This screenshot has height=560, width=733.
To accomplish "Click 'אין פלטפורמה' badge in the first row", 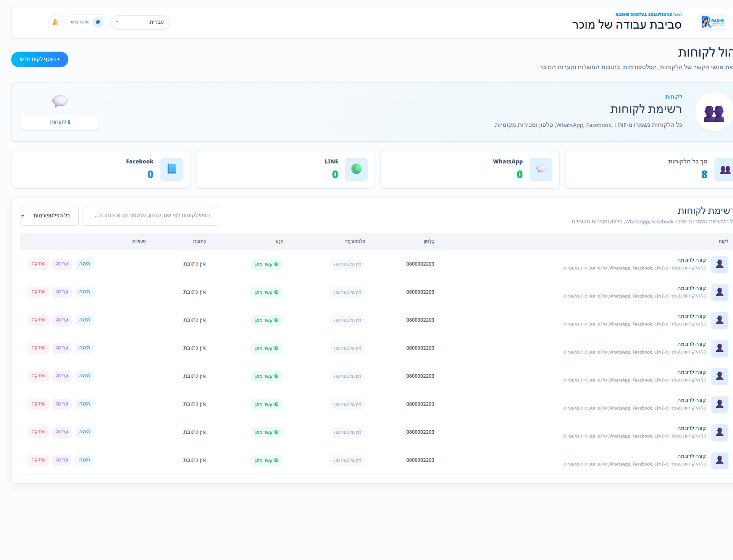I will [347, 264].
